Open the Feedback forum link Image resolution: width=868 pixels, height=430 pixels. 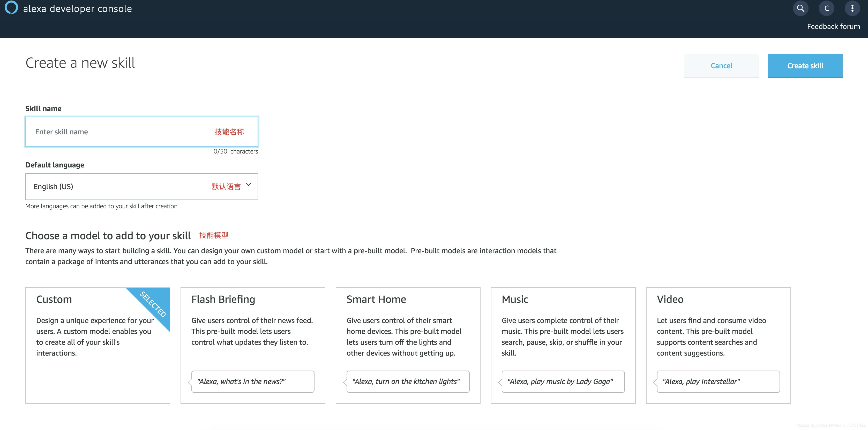(x=833, y=26)
